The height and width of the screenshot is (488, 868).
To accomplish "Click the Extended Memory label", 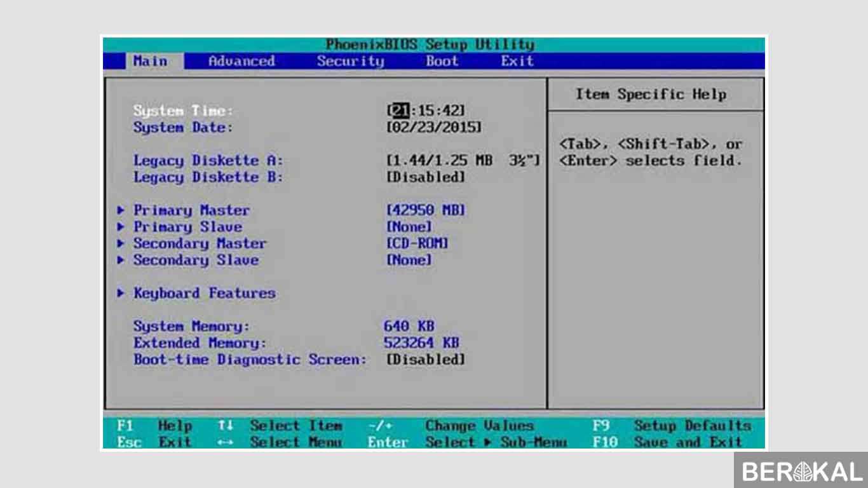I will (200, 343).
